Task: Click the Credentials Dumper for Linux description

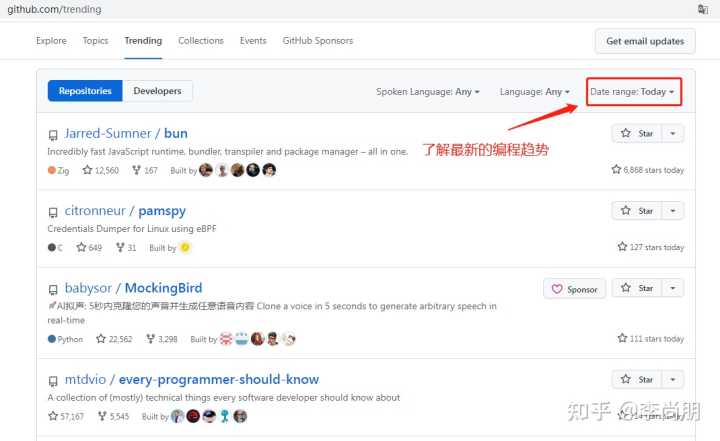Action: pyautogui.click(x=132, y=229)
